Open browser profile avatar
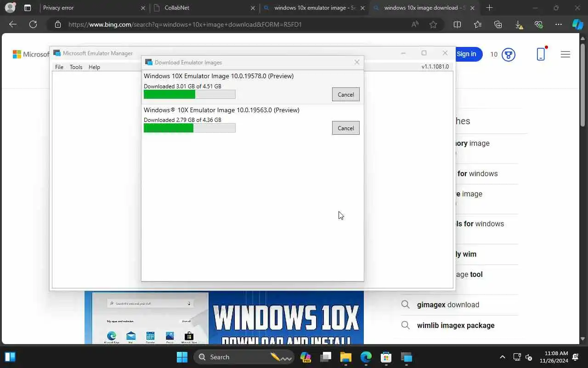The height and width of the screenshot is (368, 588). point(10,8)
